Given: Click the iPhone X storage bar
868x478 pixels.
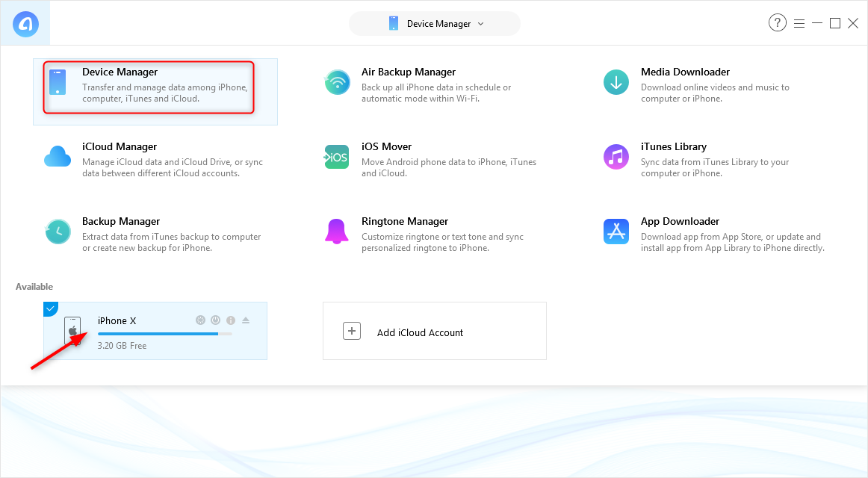Looking at the screenshot, I should coord(165,334).
